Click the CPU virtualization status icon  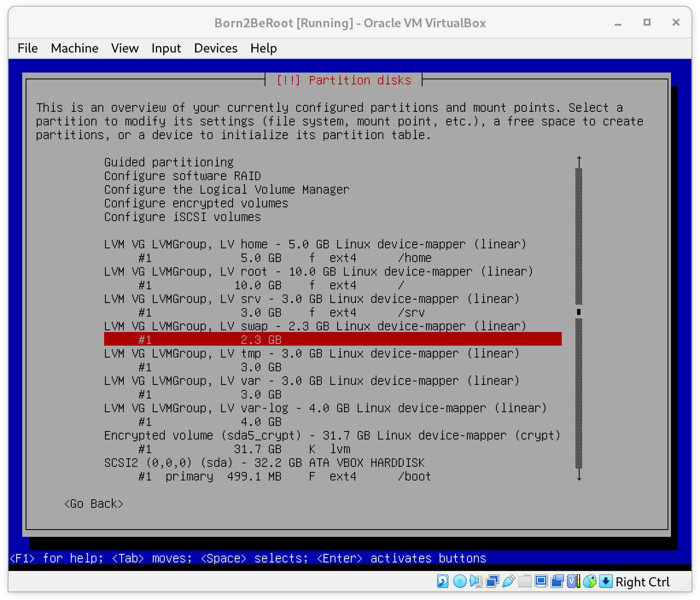coord(573,582)
